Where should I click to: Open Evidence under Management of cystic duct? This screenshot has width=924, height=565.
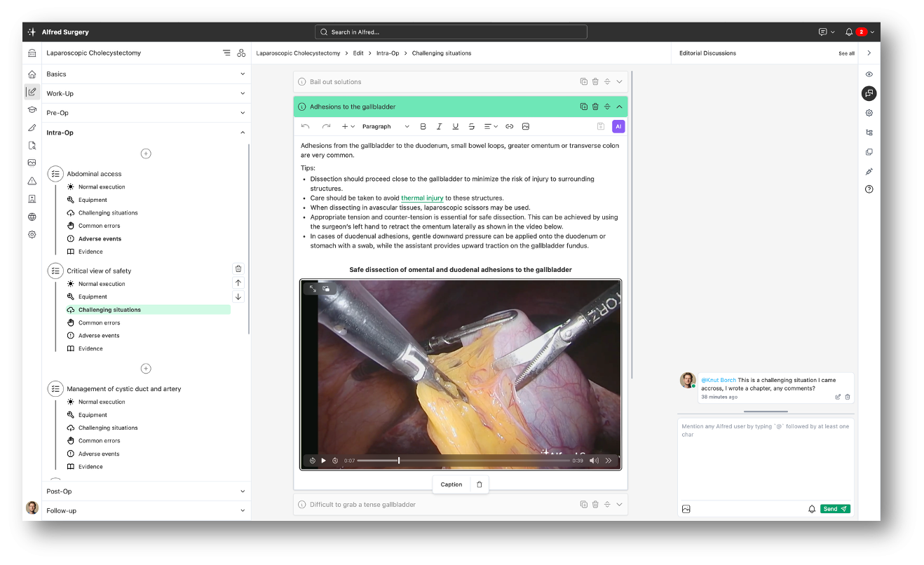click(90, 467)
